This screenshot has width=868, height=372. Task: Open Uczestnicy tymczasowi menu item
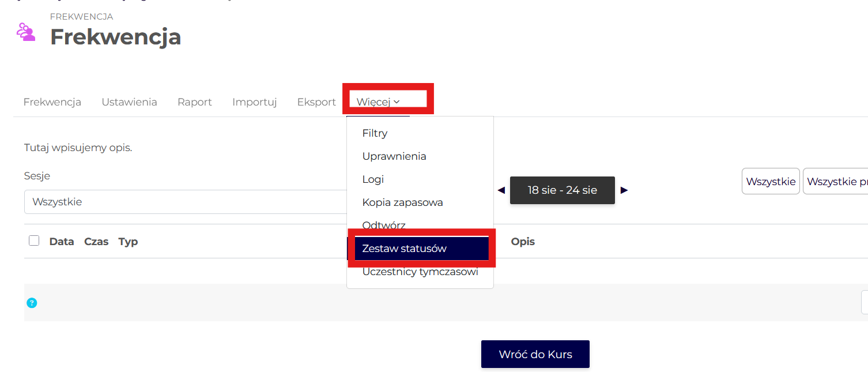[x=420, y=272]
